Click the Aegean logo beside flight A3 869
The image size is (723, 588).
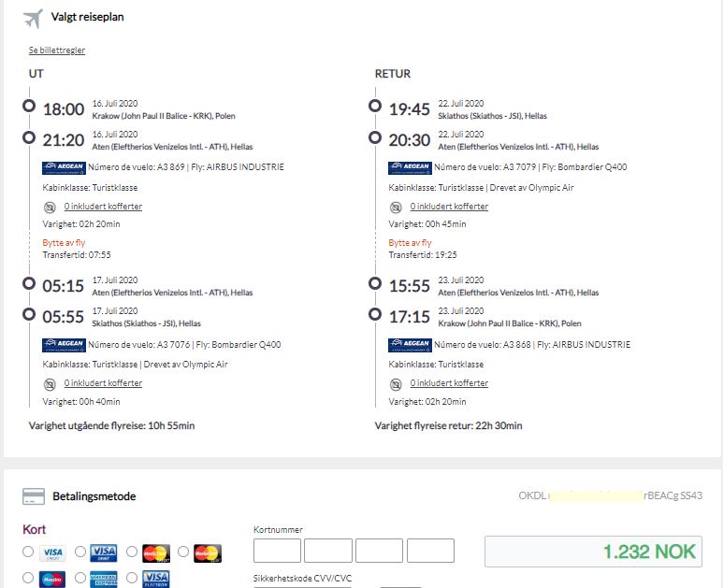pyautogui.click(x=65, y=167)
